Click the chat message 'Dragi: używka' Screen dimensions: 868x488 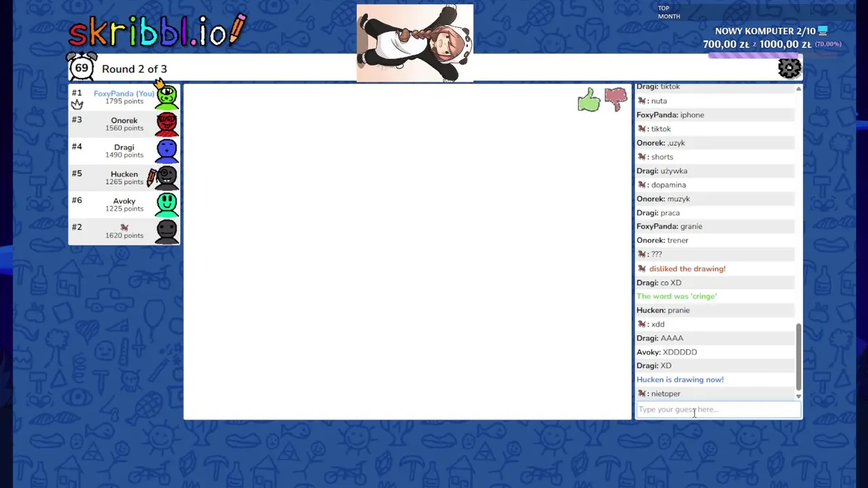(x=661, y=171)
